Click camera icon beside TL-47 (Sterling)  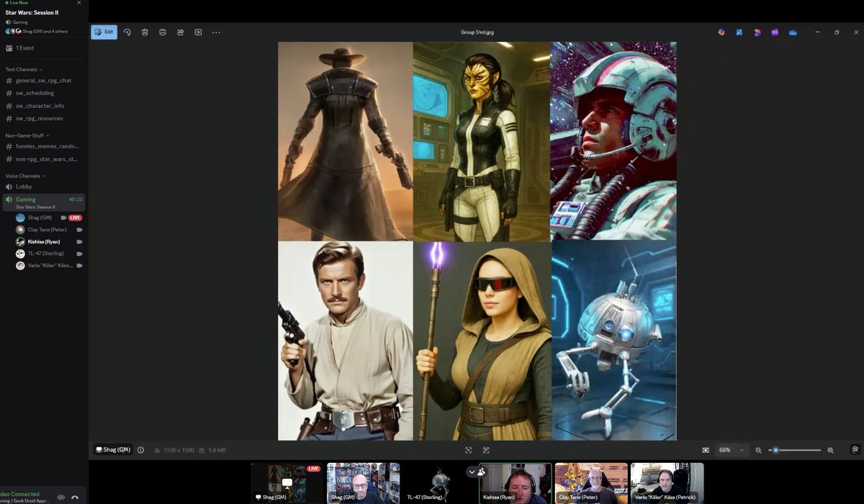coord(79,253)
